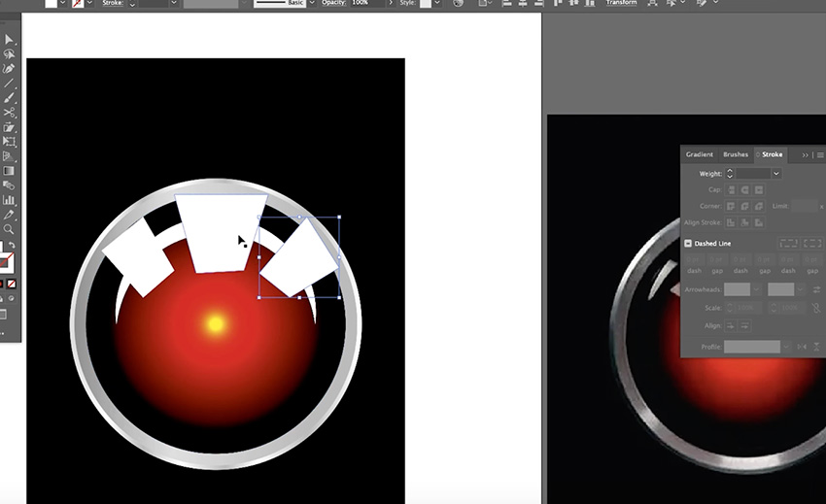Horizontal align left in control bar
Viewport: 826px width, 504px height.
pyautogui.click(x=506, y=3)
